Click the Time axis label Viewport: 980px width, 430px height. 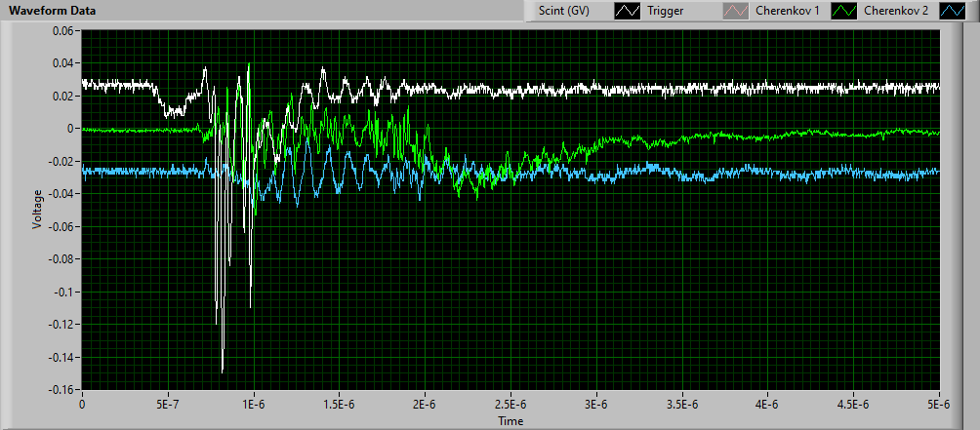510,421
